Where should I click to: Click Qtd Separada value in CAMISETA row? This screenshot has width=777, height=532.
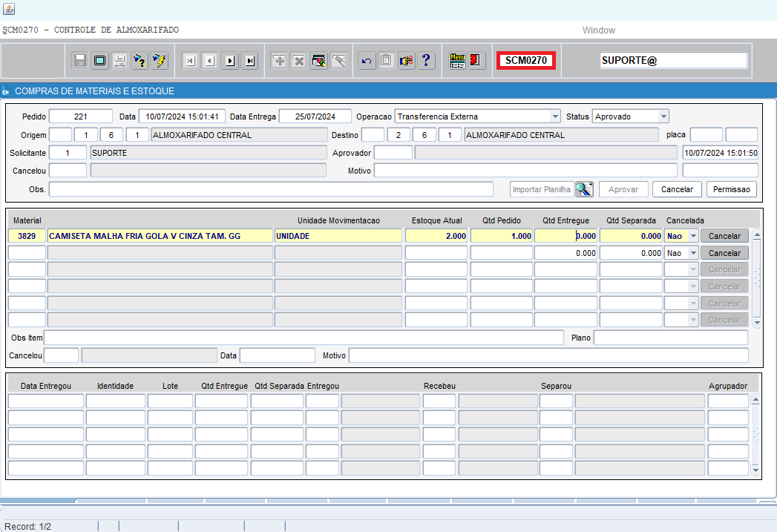pos(631,236)
